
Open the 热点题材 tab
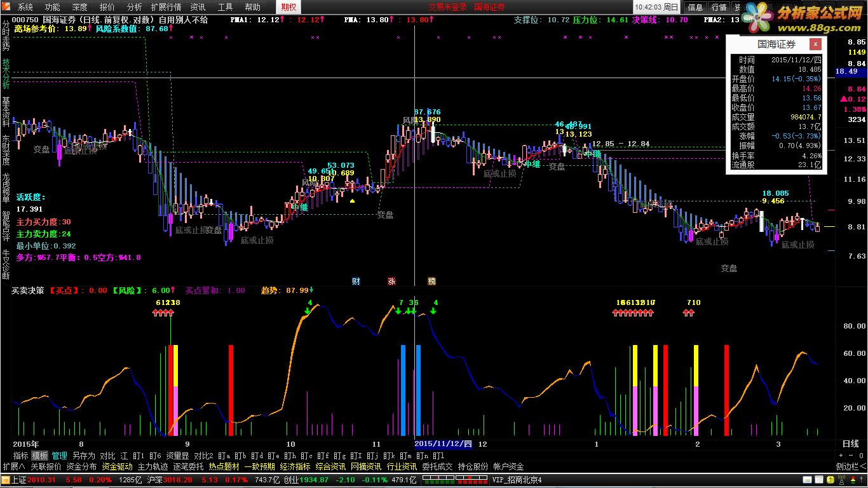[x=224, y=466]
